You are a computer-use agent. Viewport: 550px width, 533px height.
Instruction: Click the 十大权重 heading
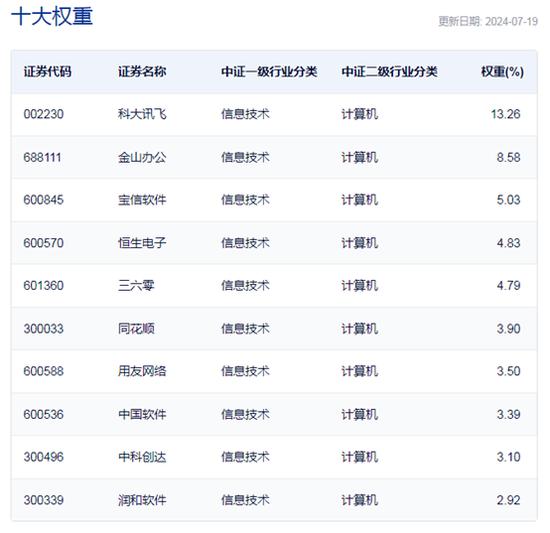[52, 16]
